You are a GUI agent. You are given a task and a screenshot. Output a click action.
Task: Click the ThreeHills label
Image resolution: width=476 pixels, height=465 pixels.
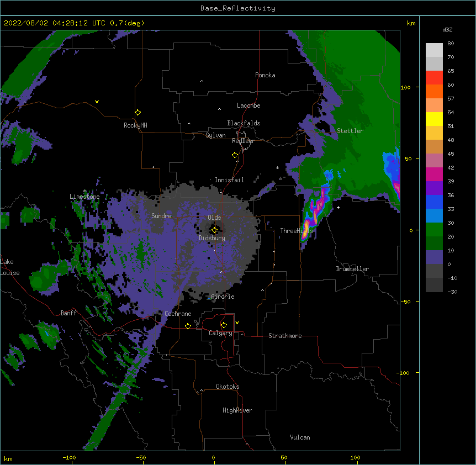pyautogui.click(x=297, y=231)
